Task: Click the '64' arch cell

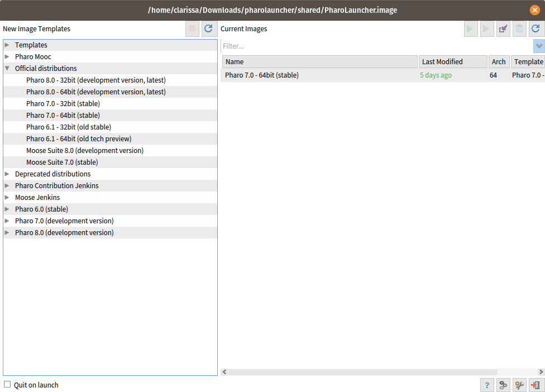Action: pyautogui.click(x=493, y=75)
